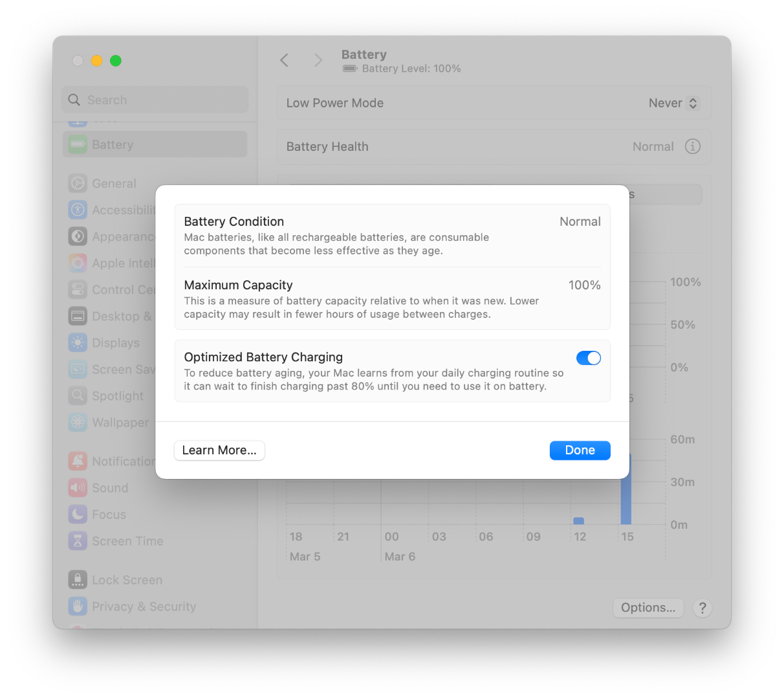
Task: Open the Sound settings label
Action: tap(110, 488)
